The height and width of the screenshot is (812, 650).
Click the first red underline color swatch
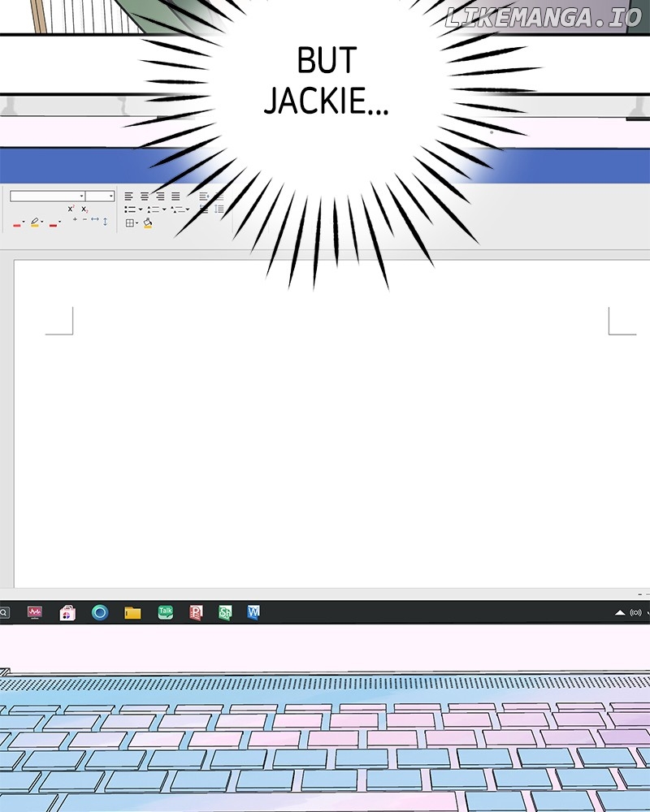17,223
